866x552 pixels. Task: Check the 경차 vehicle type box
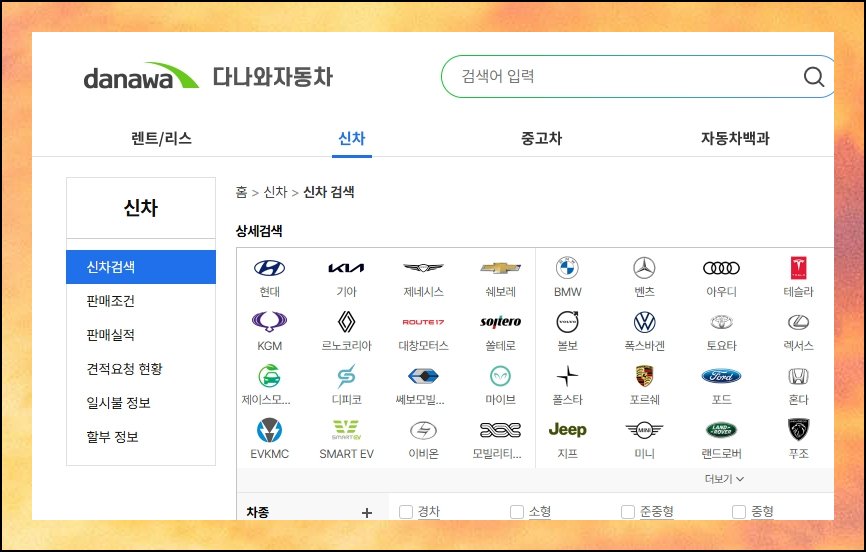pyautogui.click(x=406, y=512)
